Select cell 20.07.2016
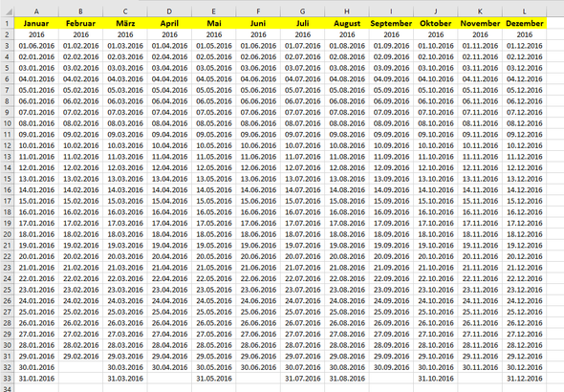Screen dimensions: 564x392 click(302, 256)
